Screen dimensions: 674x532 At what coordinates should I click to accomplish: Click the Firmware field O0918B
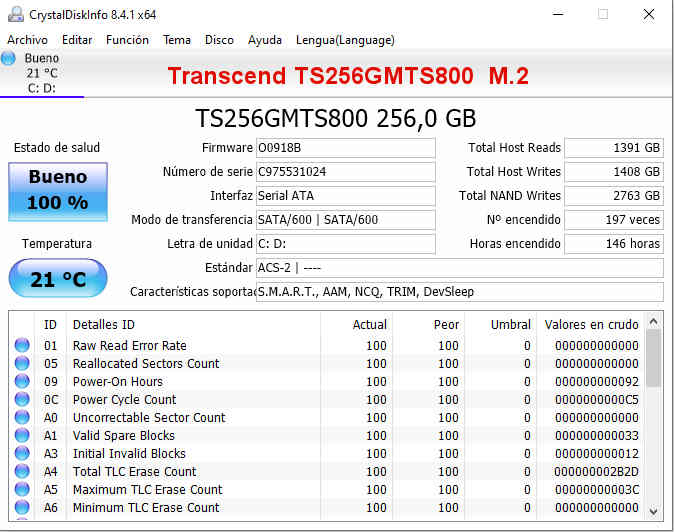(346, 148)
